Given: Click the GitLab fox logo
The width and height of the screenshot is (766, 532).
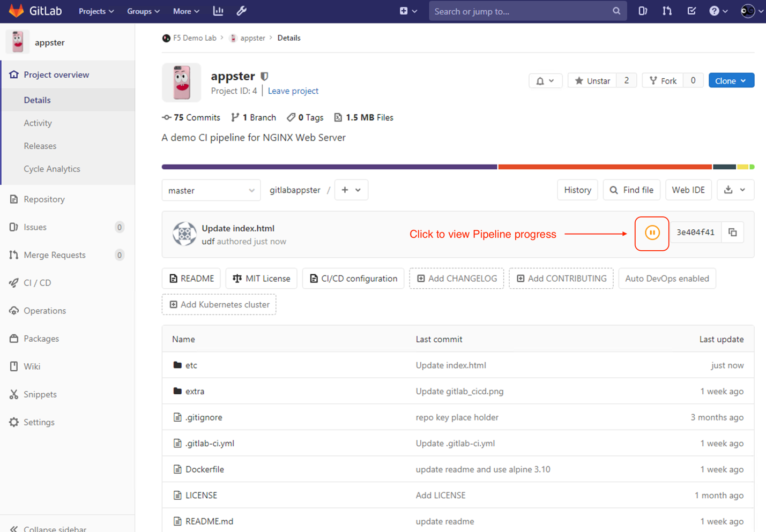Looking at the screenshot, I should tap(17, 11).
